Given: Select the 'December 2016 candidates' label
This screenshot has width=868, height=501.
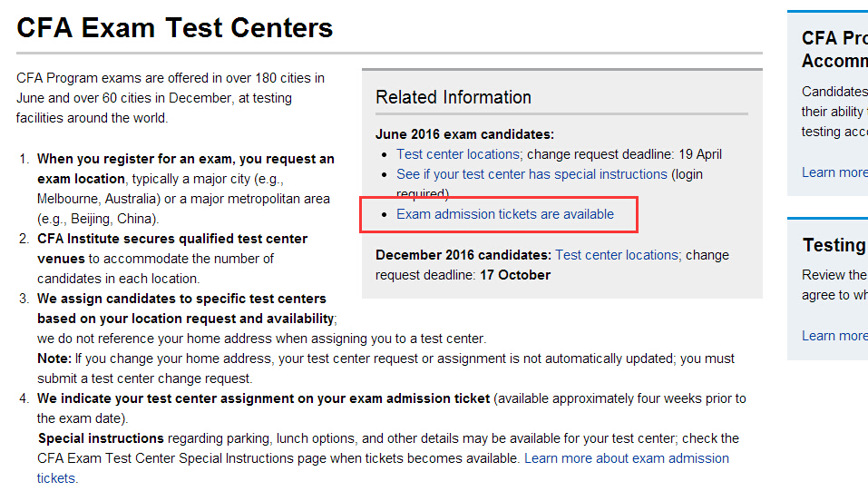Looking at the screenshot, I should 463,255.
